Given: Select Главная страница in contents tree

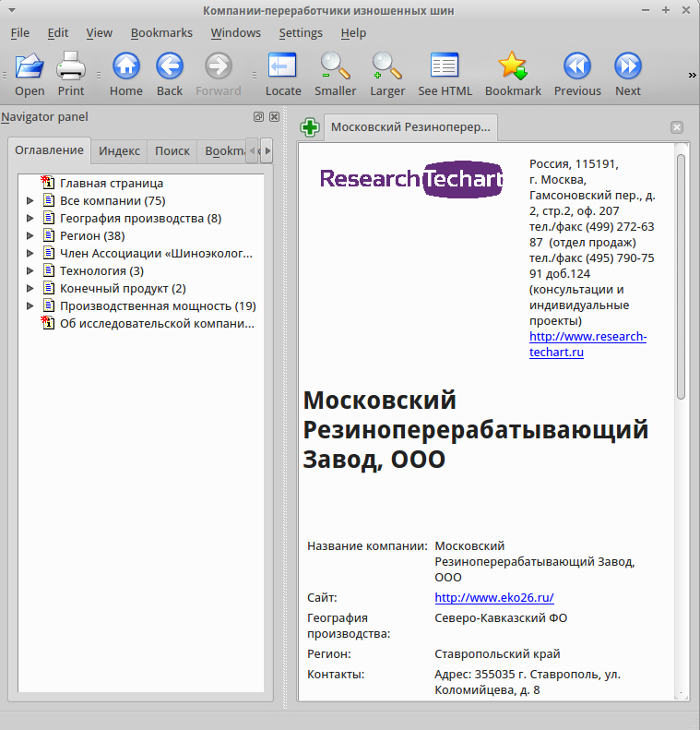Looking at the screenshot, I should pos(112,183).
